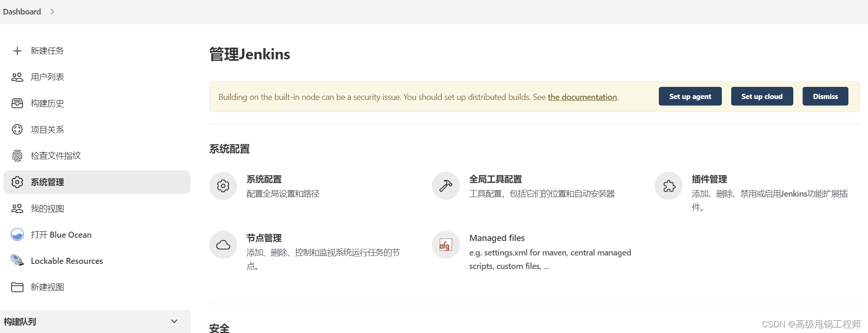The width and height of the screenshot is (868, 333).
Task: Open the 全局工具配置 card title
Action: pyautogui.click(x=495, y=179)
